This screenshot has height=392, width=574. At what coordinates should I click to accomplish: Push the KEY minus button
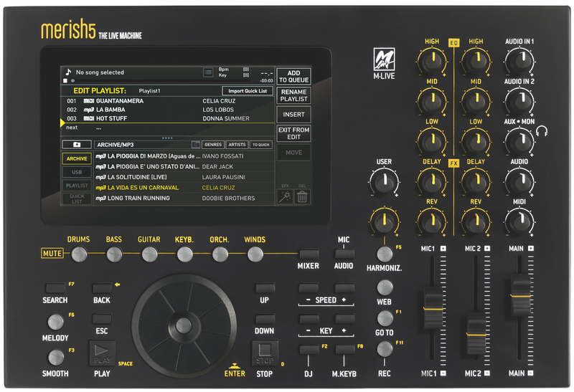(309, 318)
